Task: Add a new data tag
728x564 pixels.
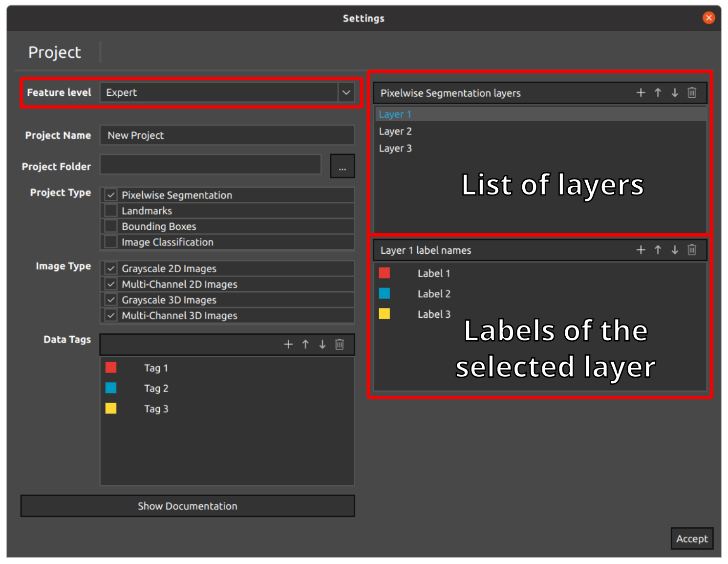Action: (x=288, y=345)
